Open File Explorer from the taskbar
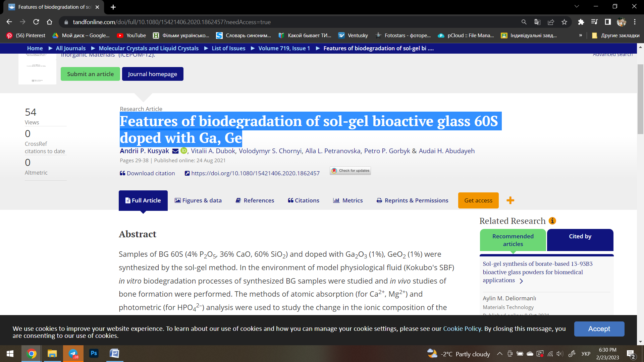 [x=52, y=354]
